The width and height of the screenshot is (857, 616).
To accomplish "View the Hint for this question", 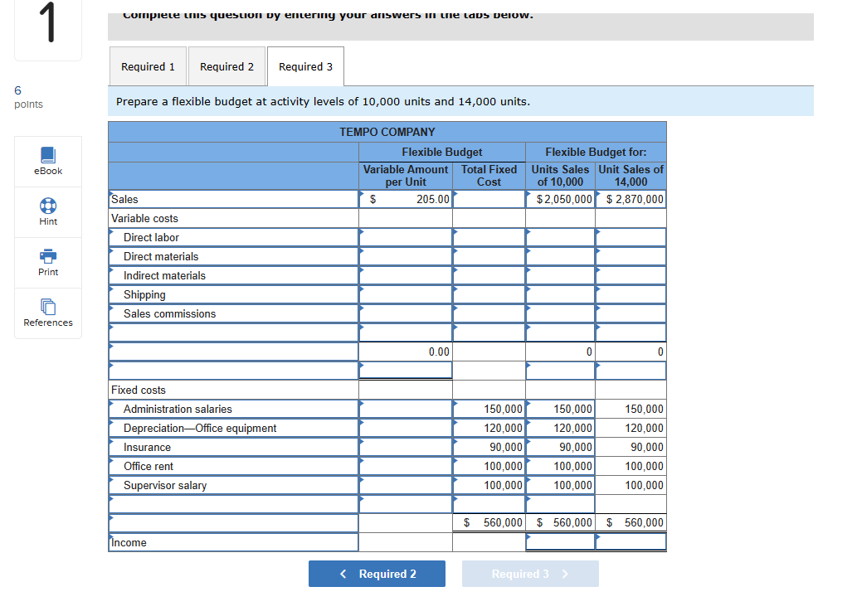I will click(47, 212).
